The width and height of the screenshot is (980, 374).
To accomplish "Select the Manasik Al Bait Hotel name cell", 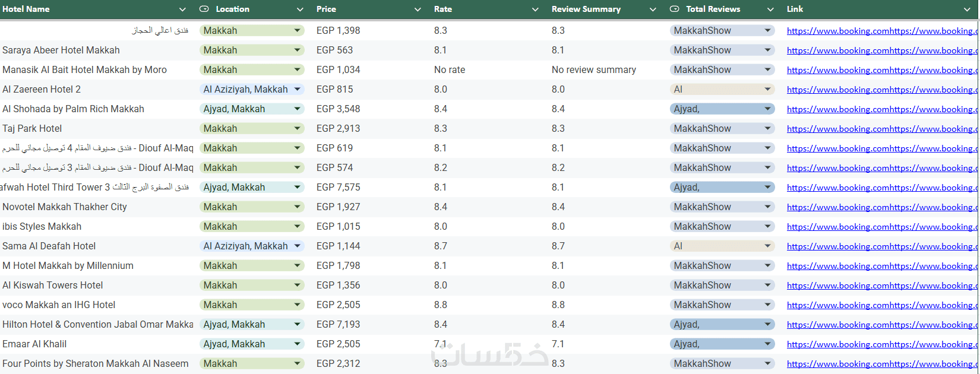I will [84, 69].
